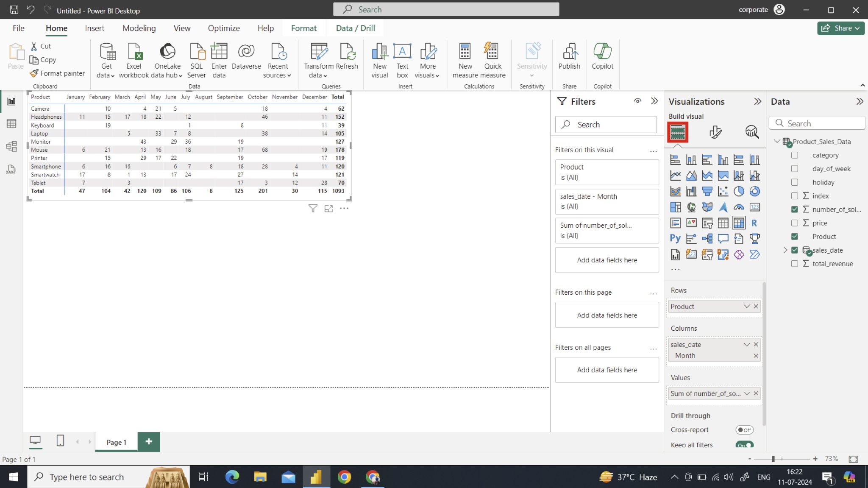Uncheck the Product field checkbox
Image resolution: width=868 pixels, height=488 pixels.
point(796,236)
